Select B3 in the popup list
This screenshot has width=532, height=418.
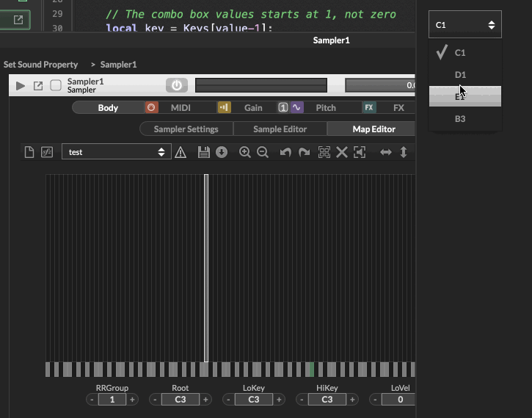coord(464,119)
